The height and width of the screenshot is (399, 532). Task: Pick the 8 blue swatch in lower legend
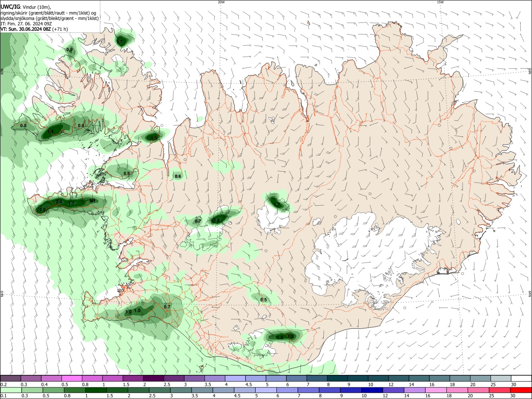pos(330,390)
